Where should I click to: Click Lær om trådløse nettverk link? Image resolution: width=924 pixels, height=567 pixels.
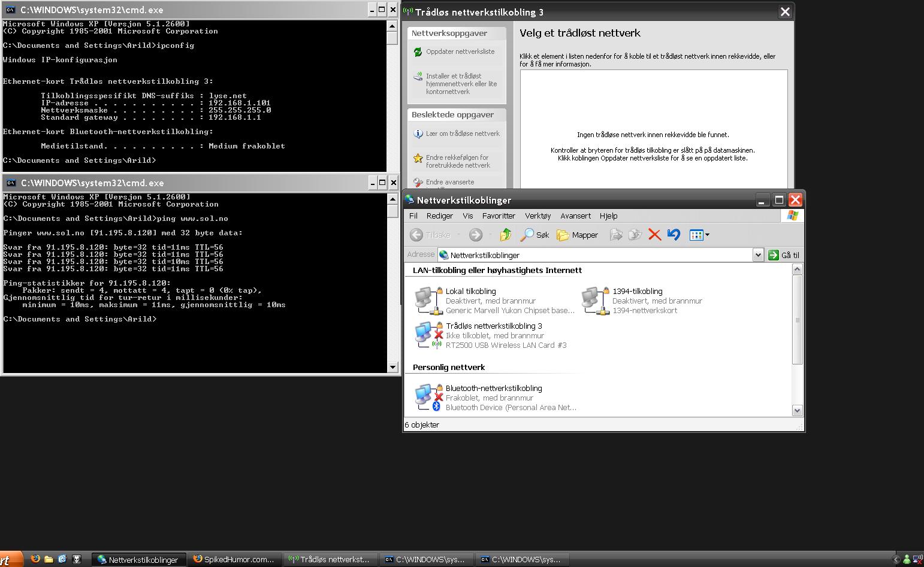[x=463, y=134]
